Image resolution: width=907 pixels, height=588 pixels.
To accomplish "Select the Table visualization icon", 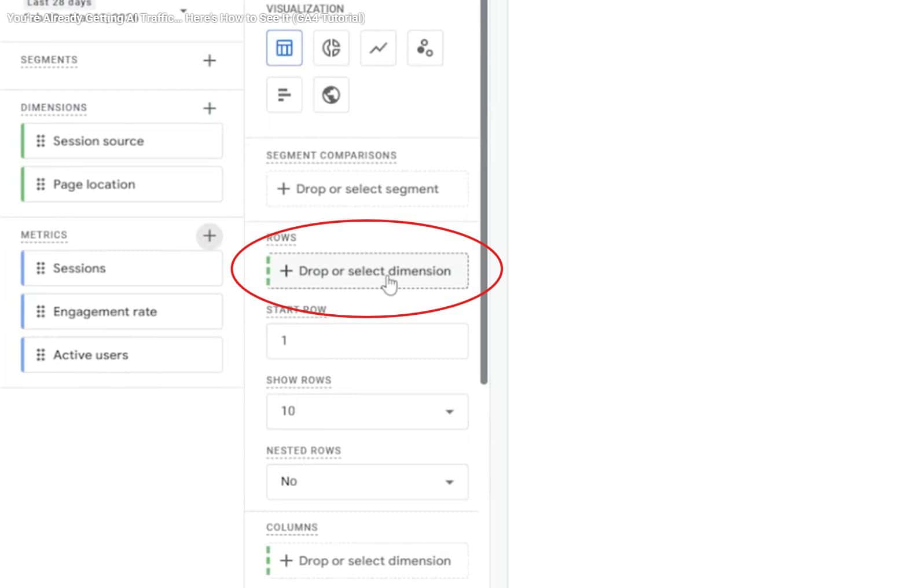I will [284, 48].
